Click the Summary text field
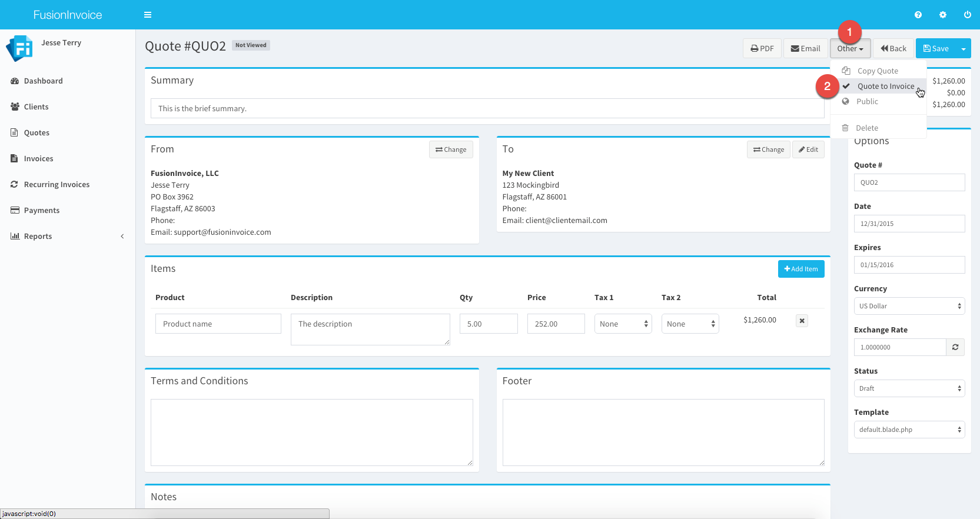 tap(487, 108)
